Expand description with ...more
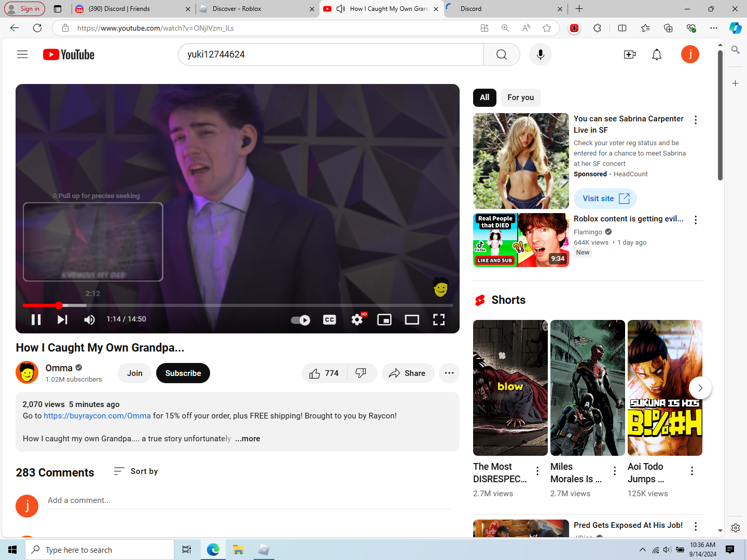The height and width of the screenshot is (560, 747). [x=247, y=439]
